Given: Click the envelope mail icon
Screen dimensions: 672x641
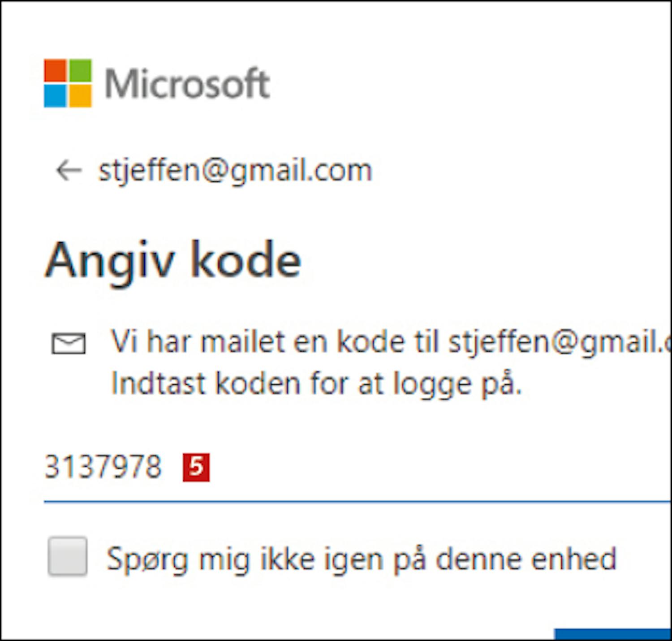Looking at the screenshot, I should (69, 344).
